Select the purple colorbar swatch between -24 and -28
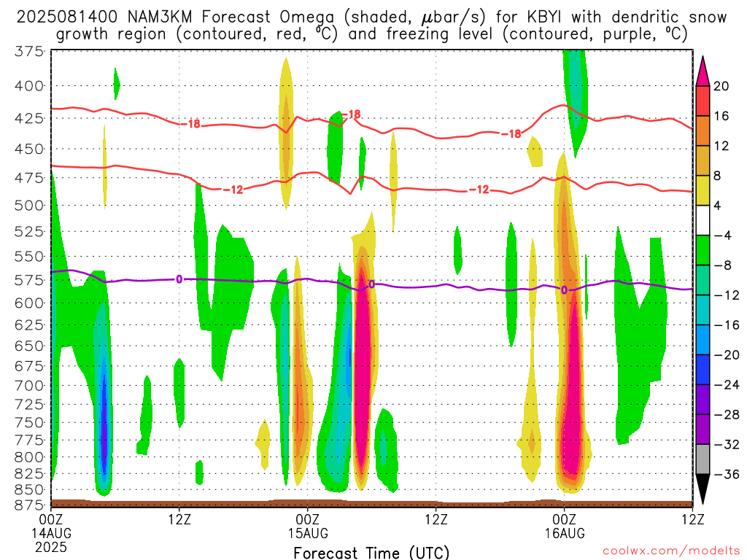 pyautogui.click(x=703, y=400)
